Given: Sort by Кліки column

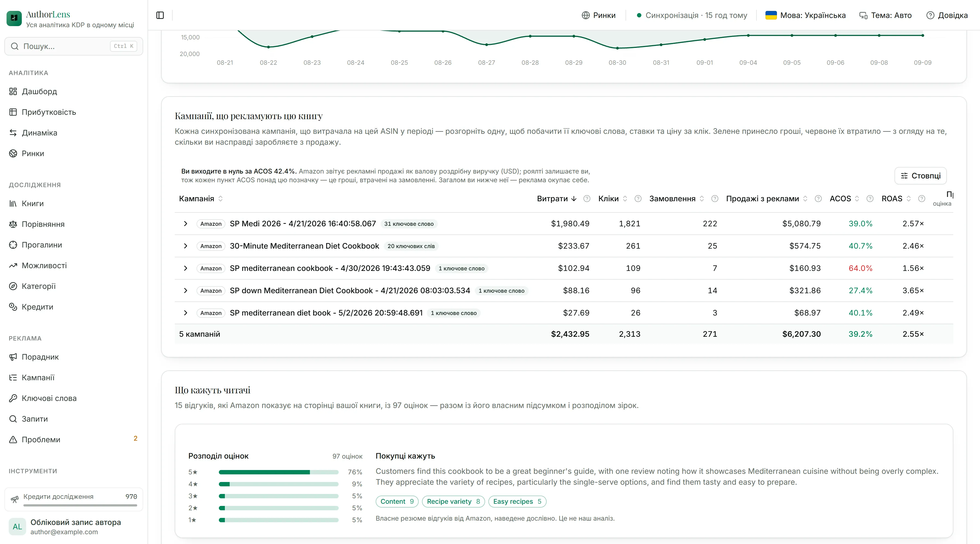Looking at the screenshot, I should [x=612, y=199].
